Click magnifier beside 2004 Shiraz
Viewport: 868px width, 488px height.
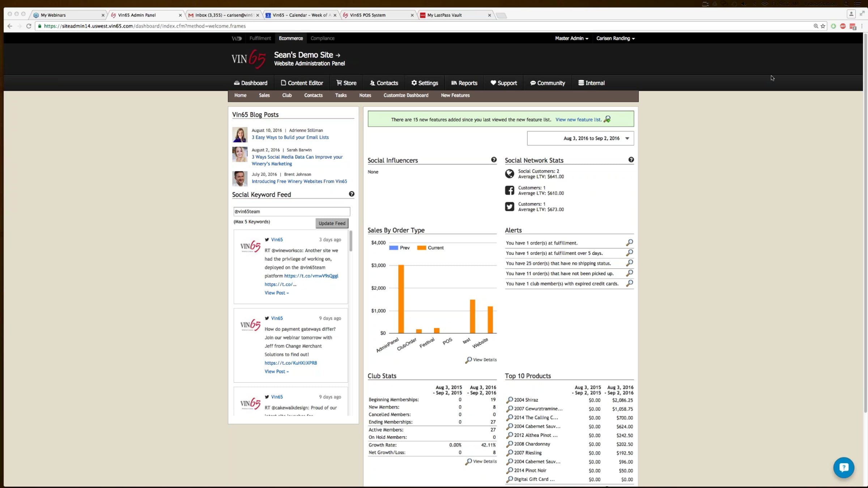point(510,400)
